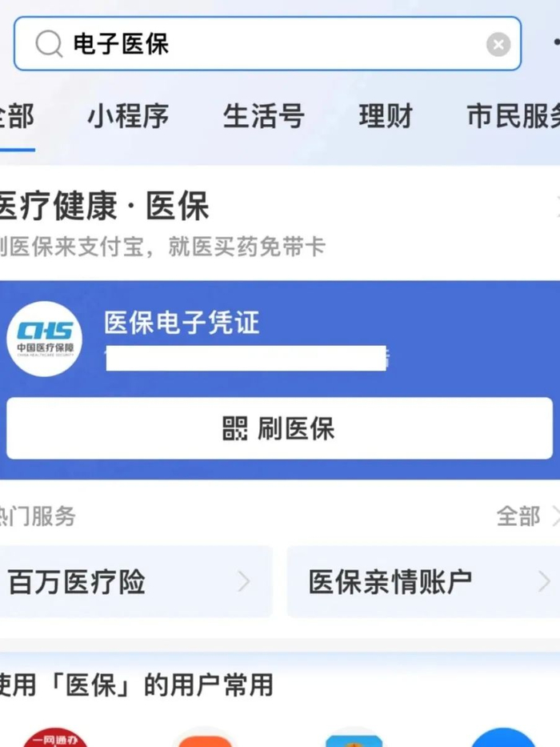Open the red 一网通办 app icon
The width and height of the screenshot is (560, 747).
click(x=55, y=737)
